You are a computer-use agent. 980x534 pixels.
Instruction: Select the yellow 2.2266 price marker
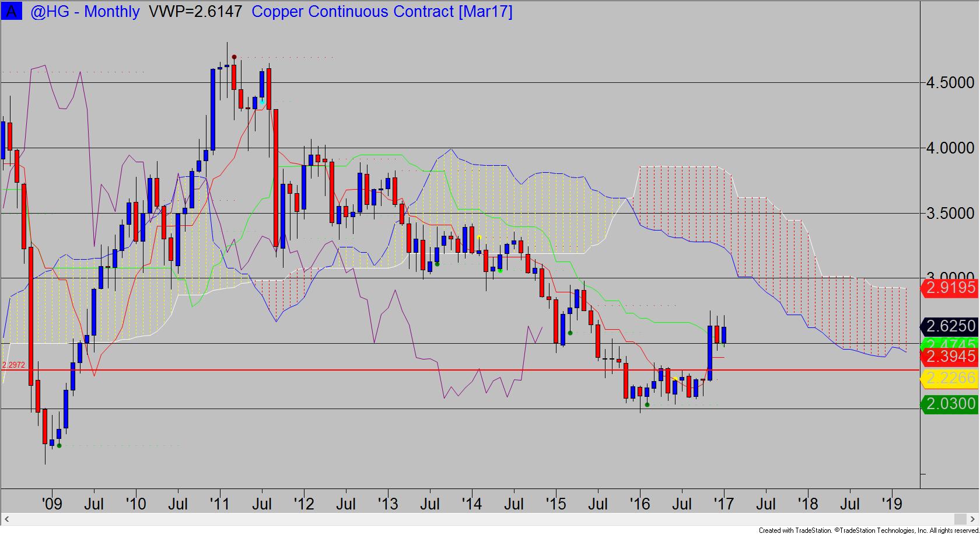(x=950, y=378)
